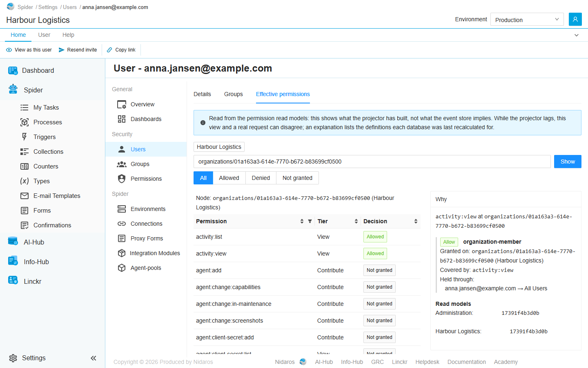Open the Helpdesk footer link
Screen dimensions: 588x368
point(428,362)
